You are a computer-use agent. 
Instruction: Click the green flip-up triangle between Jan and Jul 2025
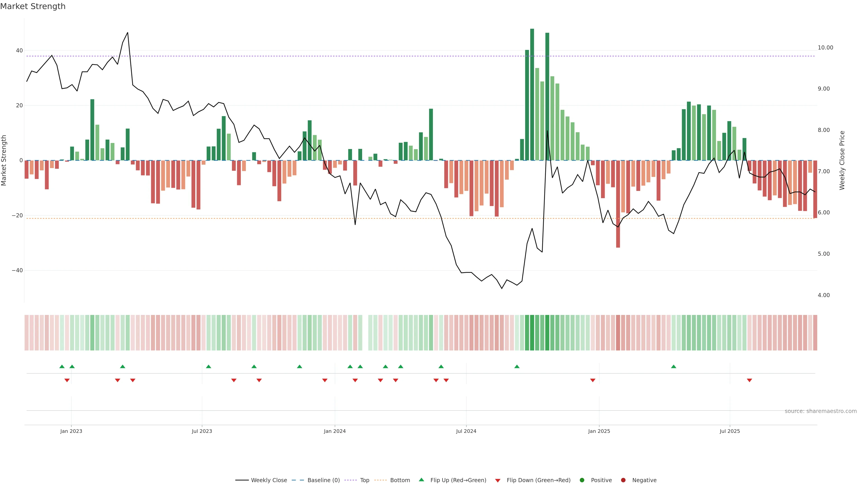pos(674,366)
